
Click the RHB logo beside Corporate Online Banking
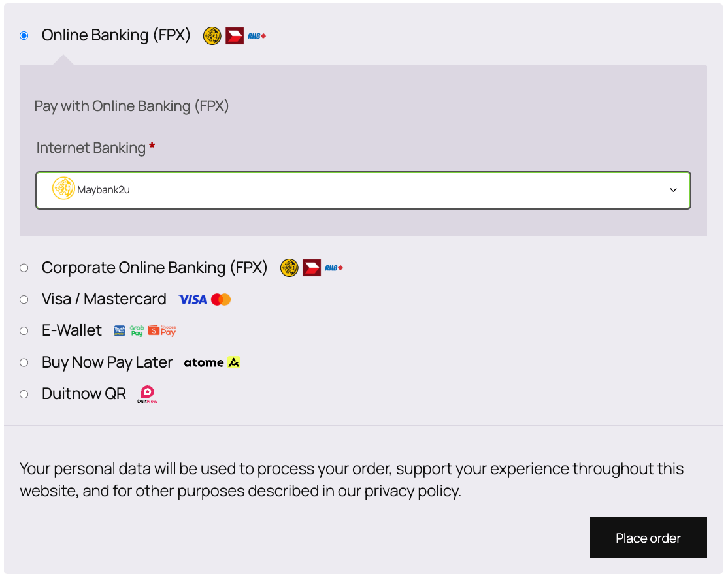(334, 268)
